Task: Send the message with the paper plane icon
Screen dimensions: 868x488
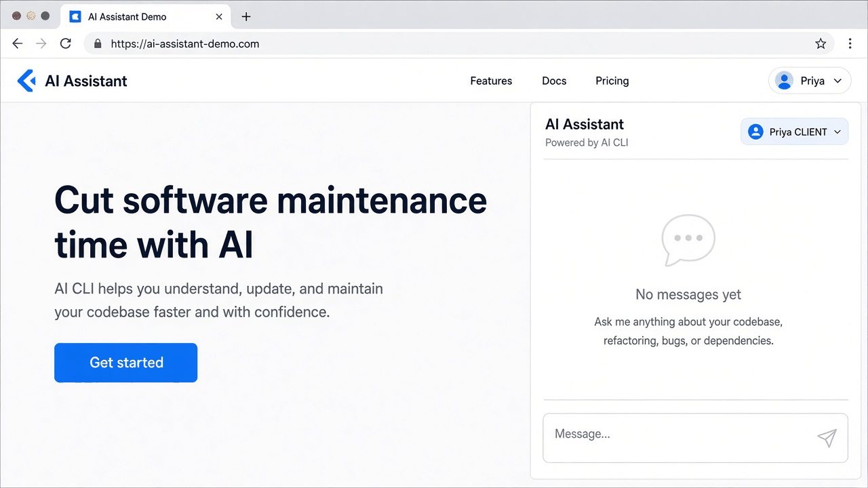Action: coord(827,438)
